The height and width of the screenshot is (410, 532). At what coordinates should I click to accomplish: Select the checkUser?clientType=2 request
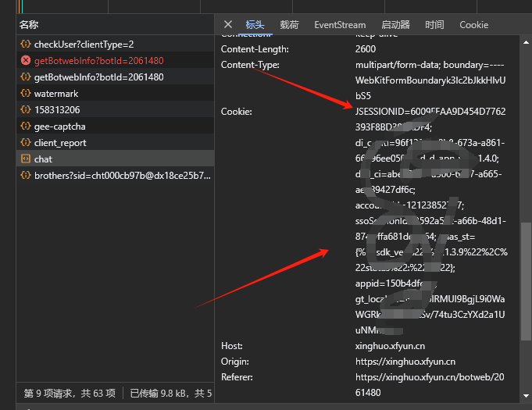[x=84, y=45]
